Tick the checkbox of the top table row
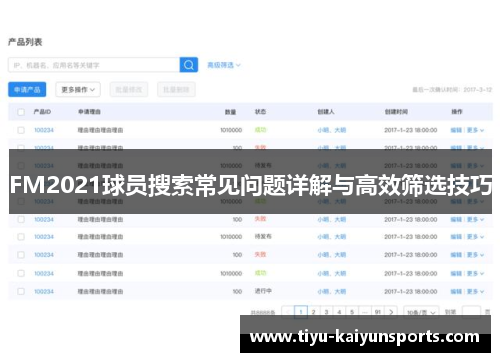The height and width of the screenshot is (362, 500). point(21,130)
